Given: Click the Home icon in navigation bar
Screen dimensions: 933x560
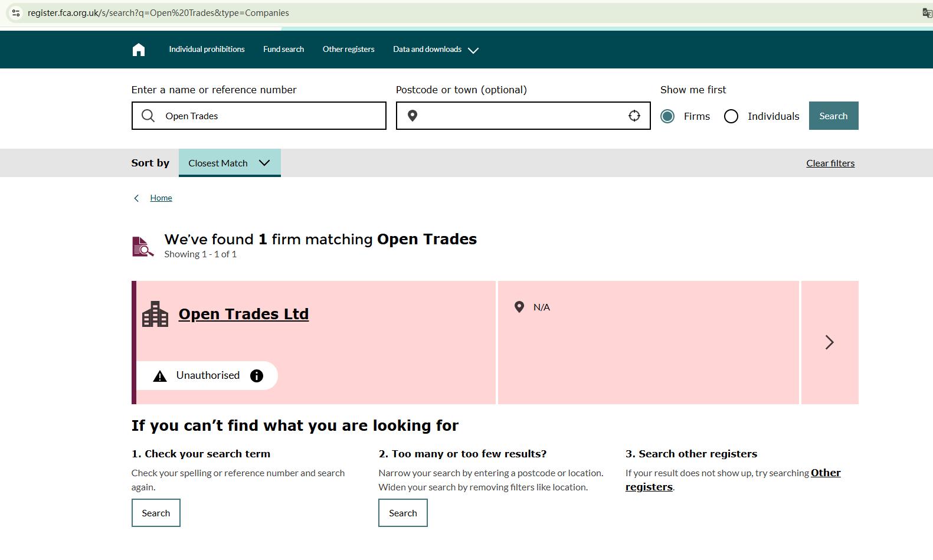Looking at the screenshot, I should (x=139, y=50).
